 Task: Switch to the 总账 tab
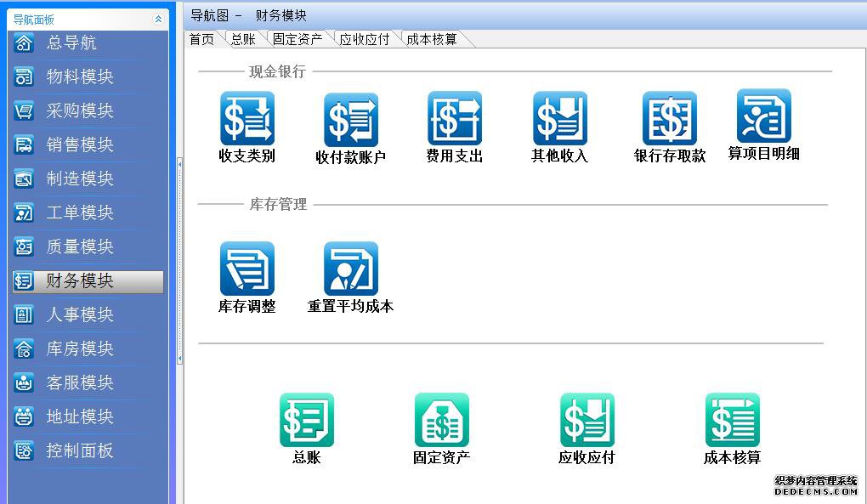tap(243, 39)
